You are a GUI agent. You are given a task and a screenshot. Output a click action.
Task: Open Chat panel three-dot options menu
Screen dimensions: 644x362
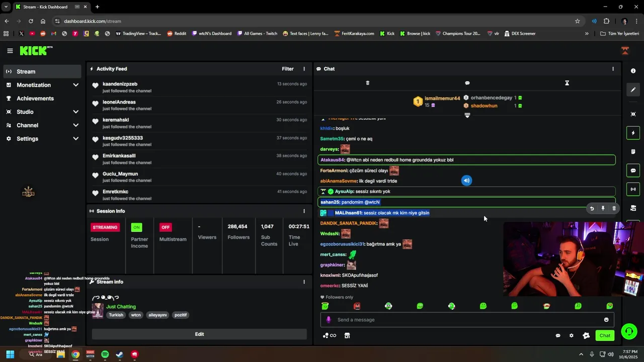pos(613,69)
